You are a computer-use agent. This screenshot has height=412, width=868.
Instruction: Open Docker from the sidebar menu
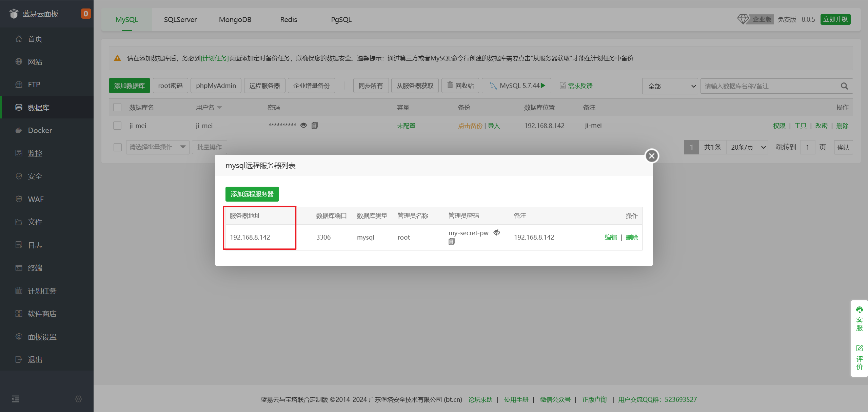click(x=40, y=130)
